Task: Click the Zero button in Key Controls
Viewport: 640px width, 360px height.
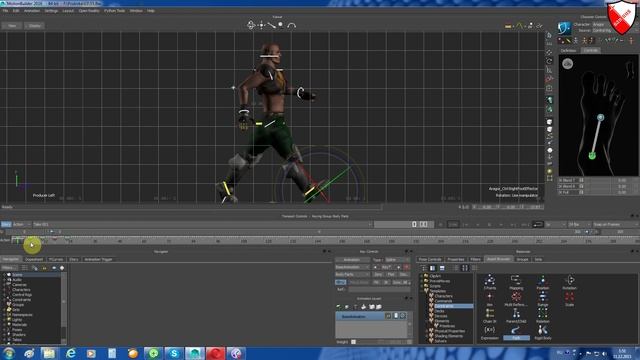Action: (x=378, y=274)
